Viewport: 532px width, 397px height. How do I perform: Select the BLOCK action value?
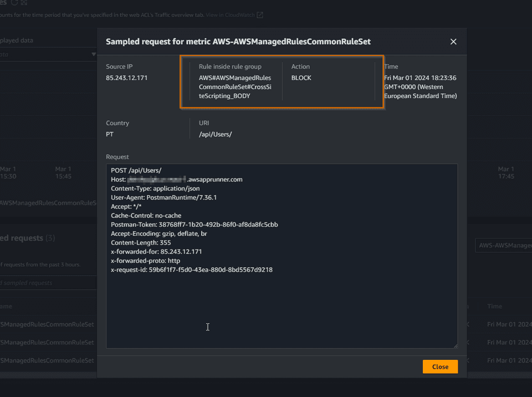point(300,78)
